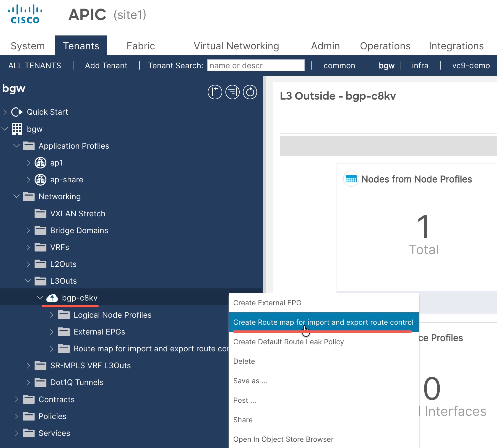Click the first round toolbar icon beside bgw

click(x=215, y=92)
